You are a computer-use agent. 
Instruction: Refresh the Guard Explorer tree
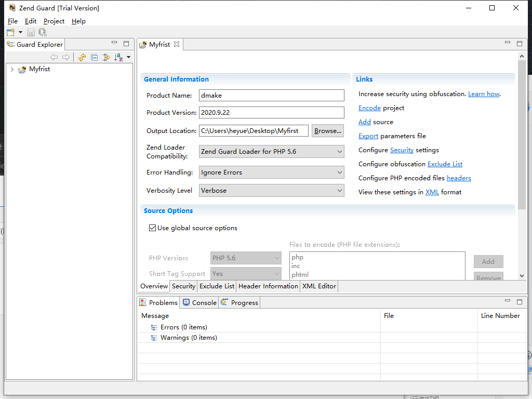click(x=82, y=57)
